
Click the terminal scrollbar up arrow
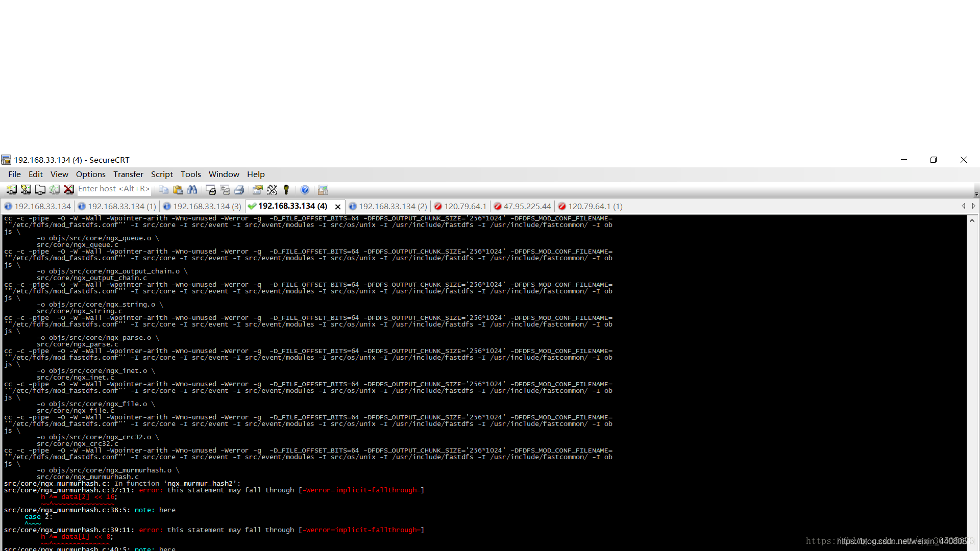click(972, 221)
